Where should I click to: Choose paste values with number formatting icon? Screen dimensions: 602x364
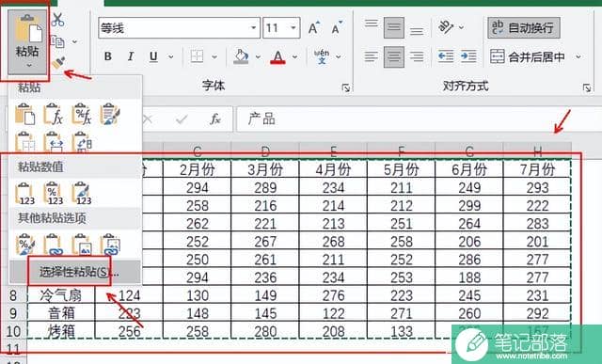tap(53, 193)
